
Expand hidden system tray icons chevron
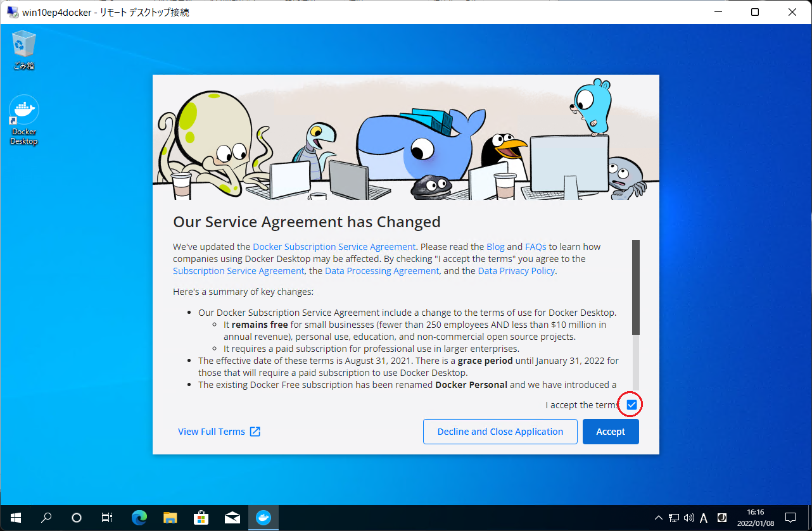pyautogui.click(x=659, y=518)
